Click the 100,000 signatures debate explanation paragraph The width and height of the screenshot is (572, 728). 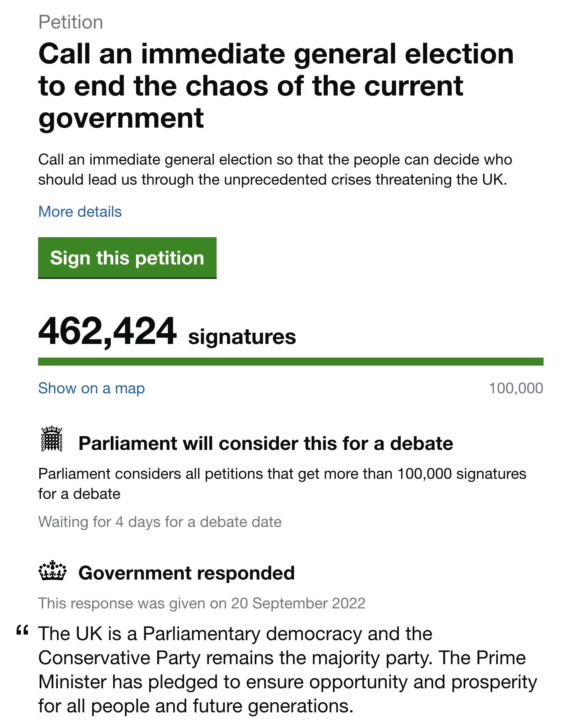(282, 484)
